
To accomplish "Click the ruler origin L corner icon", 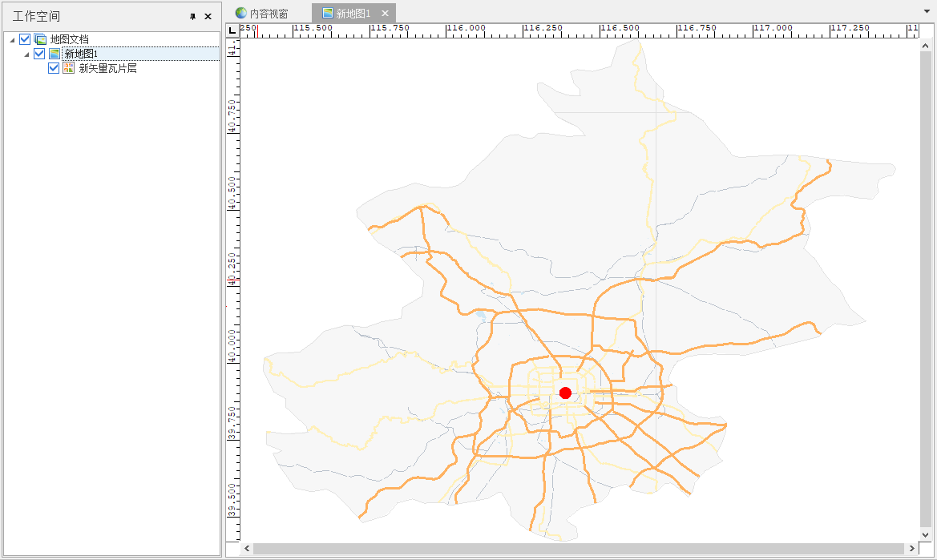I will (x=232, y=30).
